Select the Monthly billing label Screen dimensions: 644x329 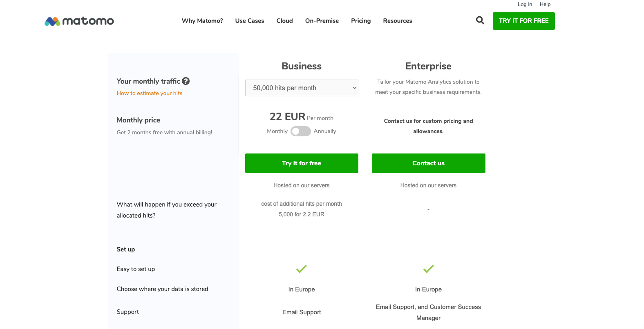click(277, 131)
